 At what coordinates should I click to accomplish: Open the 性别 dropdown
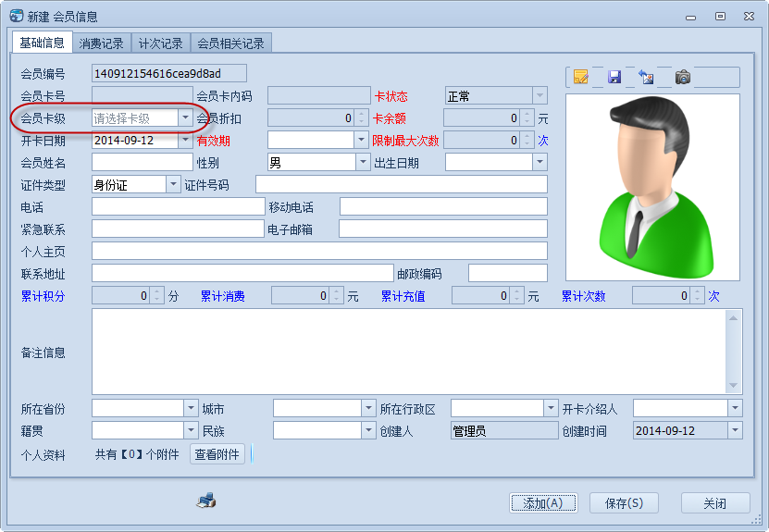tap(363, 162)
